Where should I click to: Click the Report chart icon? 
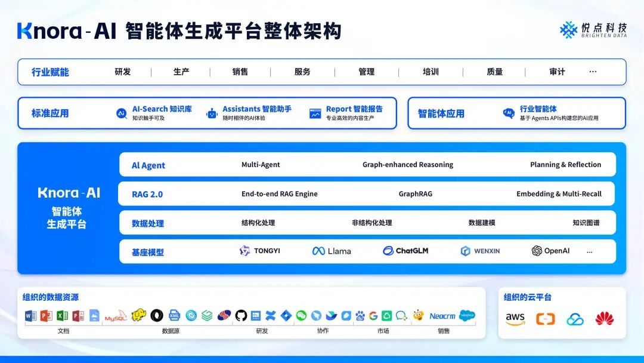click(315, 113)
